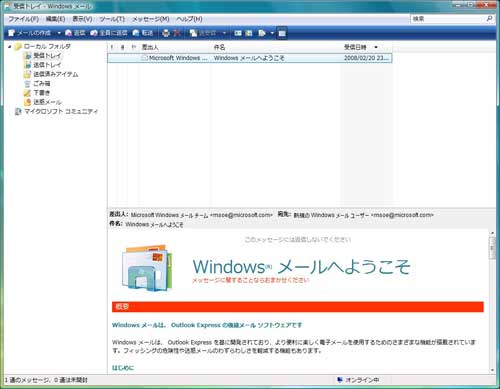Viewport: 500px width, 389px height.
Task: Open the dropdown arrow next to メールの作成
Action: tap(59, 33)
